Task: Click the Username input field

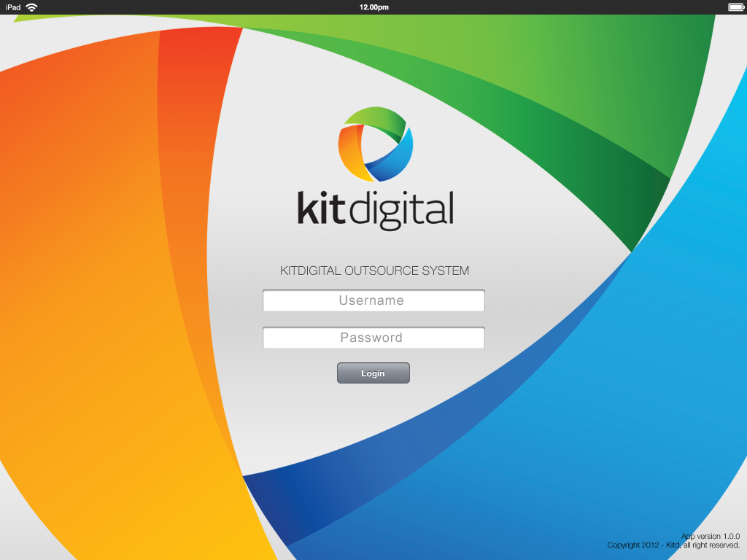Action: 373,300
